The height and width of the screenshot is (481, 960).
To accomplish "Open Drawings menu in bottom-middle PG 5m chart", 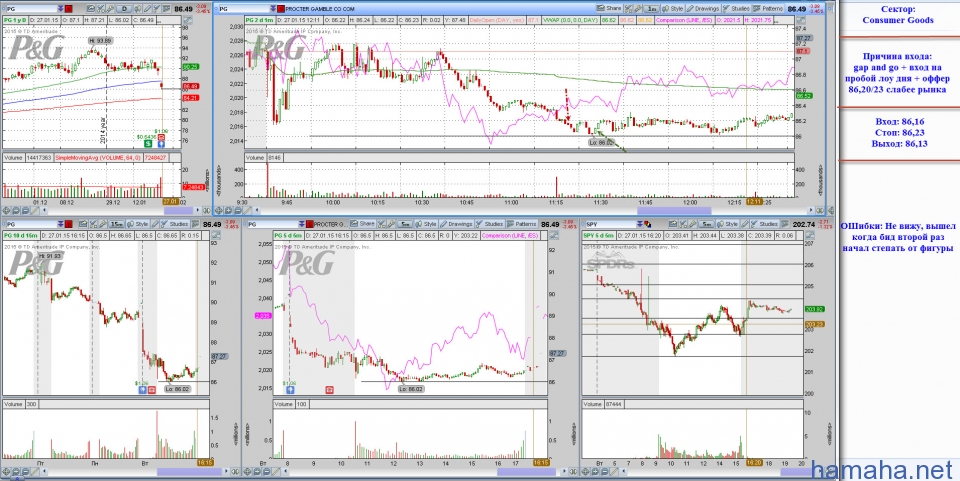I will 456,224.
